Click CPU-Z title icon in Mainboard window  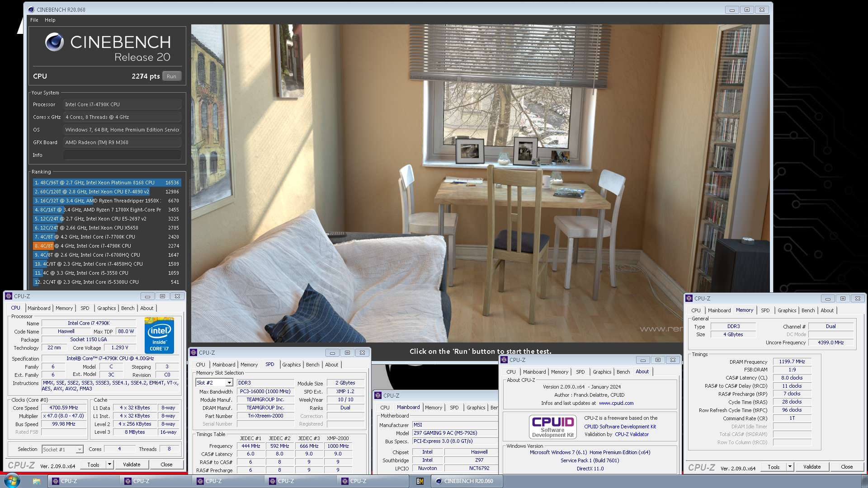tap(378, 396)
